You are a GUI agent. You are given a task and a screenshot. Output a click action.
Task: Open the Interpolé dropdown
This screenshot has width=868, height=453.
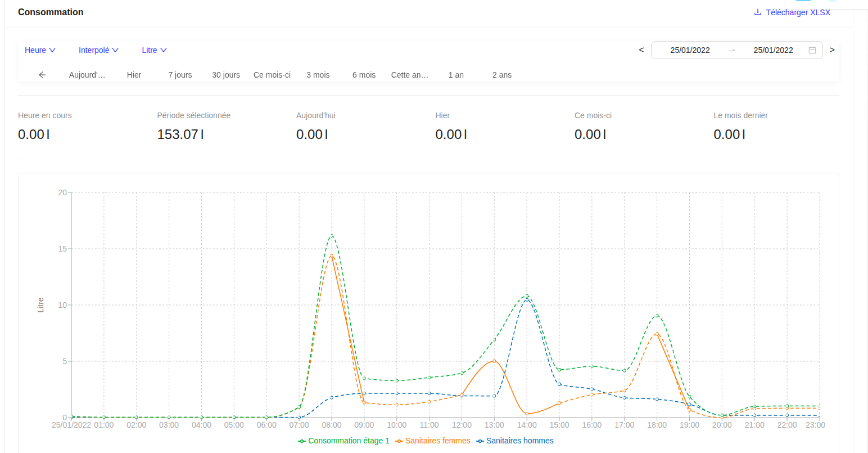[98, 50]
